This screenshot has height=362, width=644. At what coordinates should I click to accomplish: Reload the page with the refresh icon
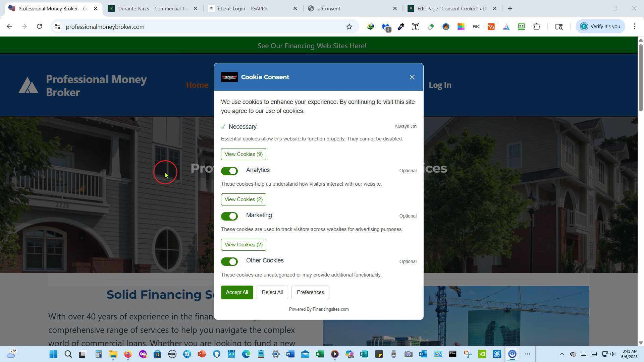39,26
